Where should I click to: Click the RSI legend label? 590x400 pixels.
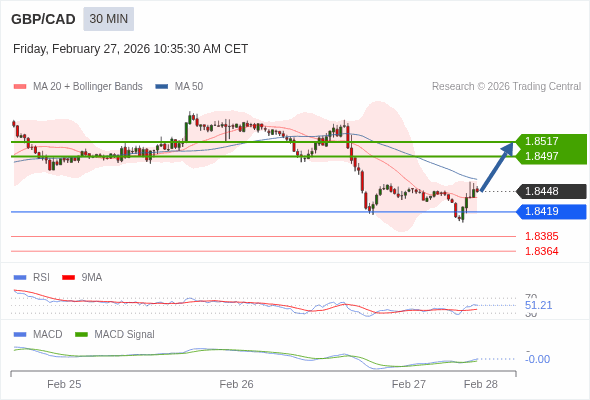point(41,277)
